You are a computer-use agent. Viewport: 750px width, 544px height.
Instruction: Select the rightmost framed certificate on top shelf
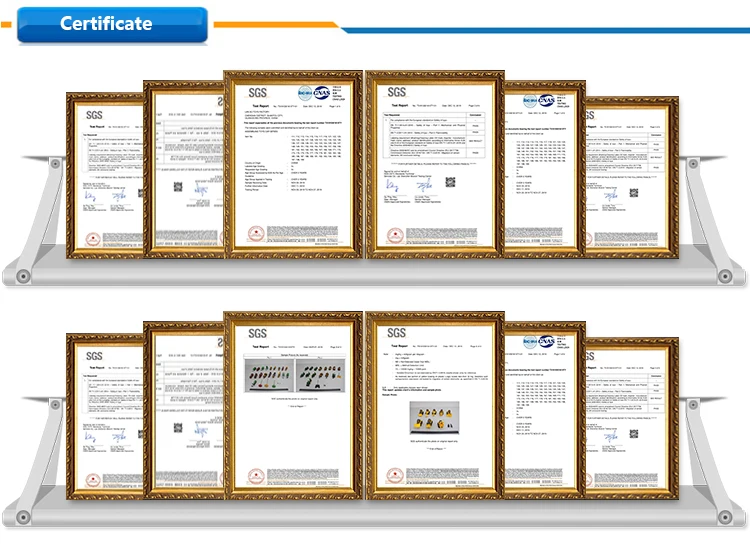point(632,178)
